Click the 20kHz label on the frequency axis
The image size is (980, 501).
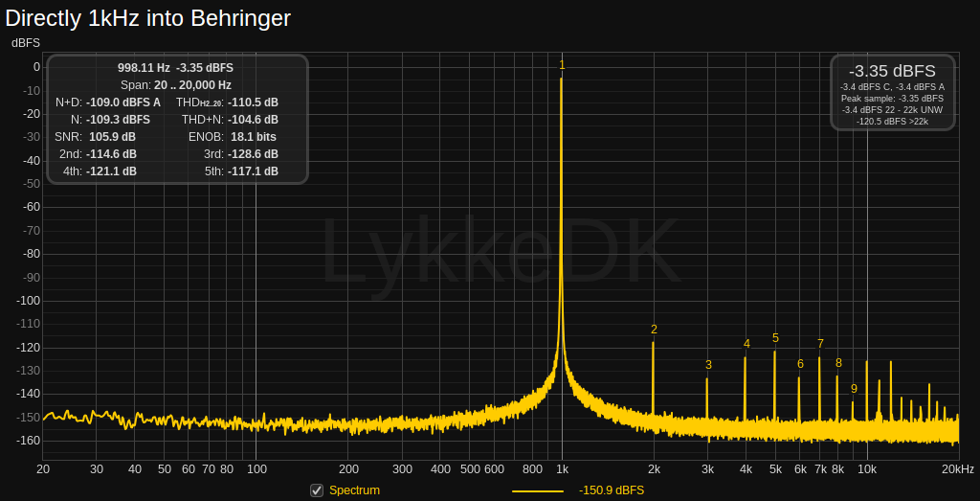(956, 469)
